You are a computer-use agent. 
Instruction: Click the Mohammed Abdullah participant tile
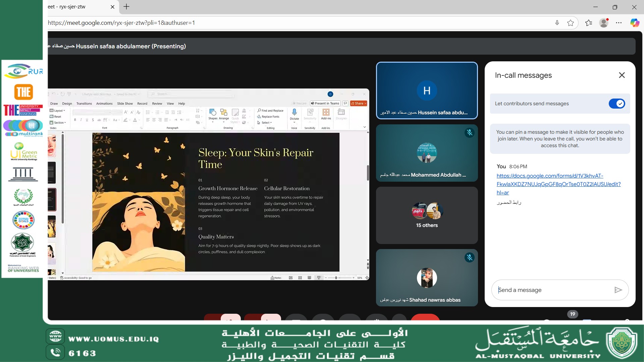pyautogui.click(x=427, y=153)
